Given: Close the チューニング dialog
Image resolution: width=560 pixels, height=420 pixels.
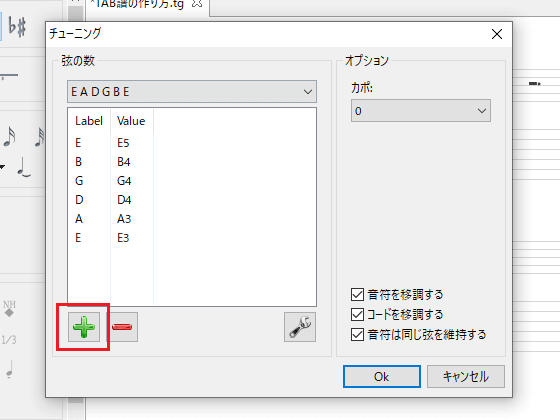Looking at the screenshot, I should 497,34.
